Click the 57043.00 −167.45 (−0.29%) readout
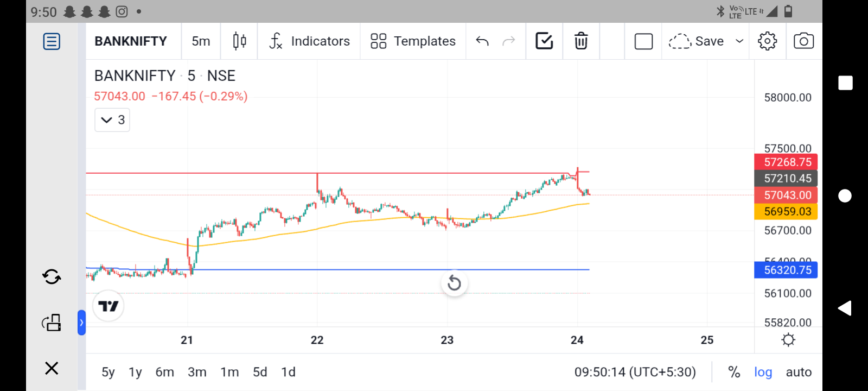The image size is (868, 391). pos(171,96)
